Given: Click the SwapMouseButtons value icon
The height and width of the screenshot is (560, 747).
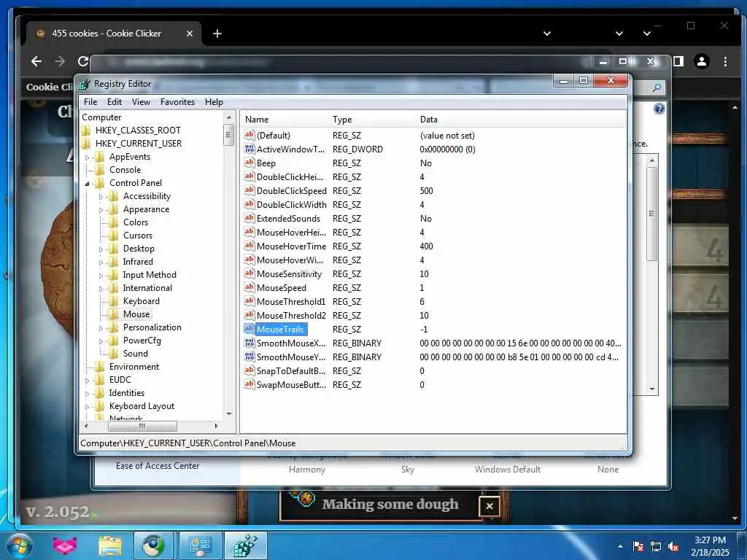Looking at the screenshot, I should click(x=249, y=384).
